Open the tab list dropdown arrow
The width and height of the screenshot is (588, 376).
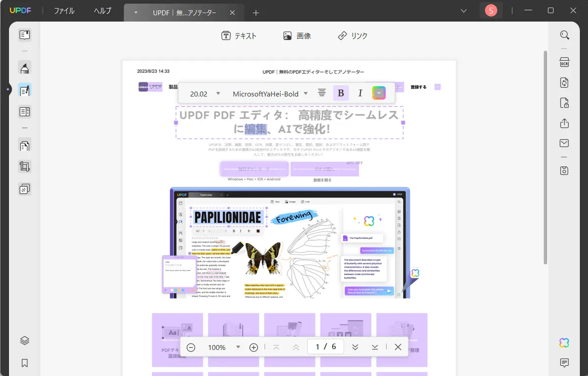[x=464, y=10]
